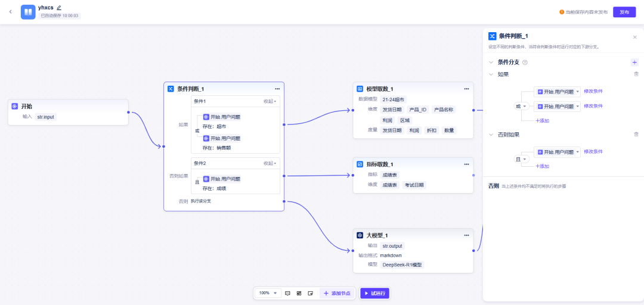The image size is (644, 305).
Task: Edit the workflow name yhxcs pencil icon
Action: [58, 7]
